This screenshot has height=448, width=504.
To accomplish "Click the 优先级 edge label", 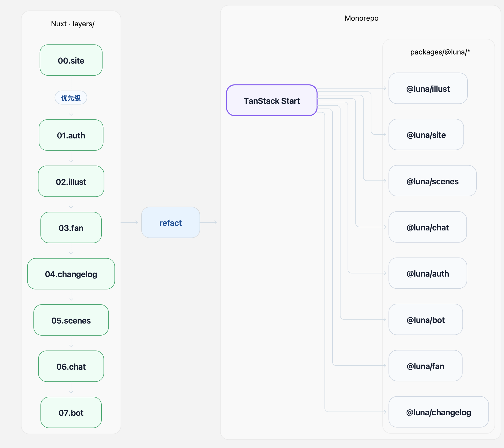I will [71, 98].
